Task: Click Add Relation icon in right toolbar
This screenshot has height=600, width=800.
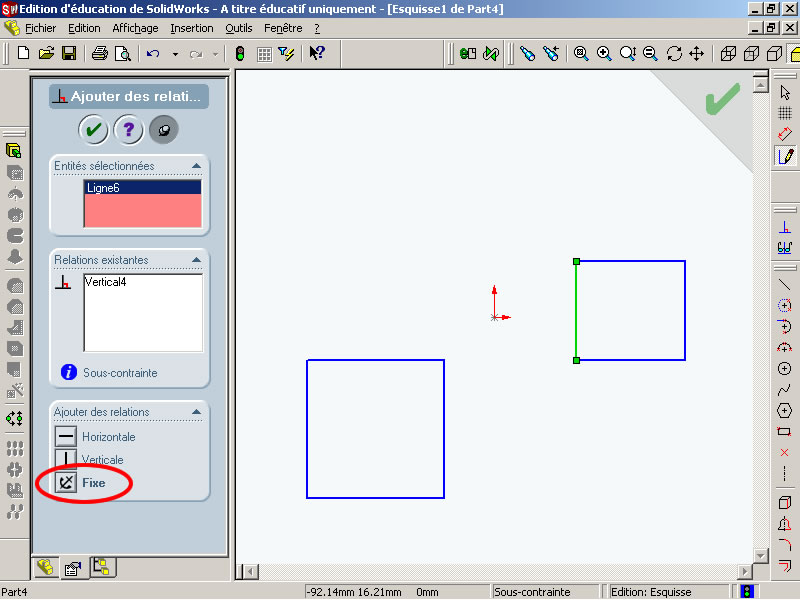Action: tap(785, 228)
